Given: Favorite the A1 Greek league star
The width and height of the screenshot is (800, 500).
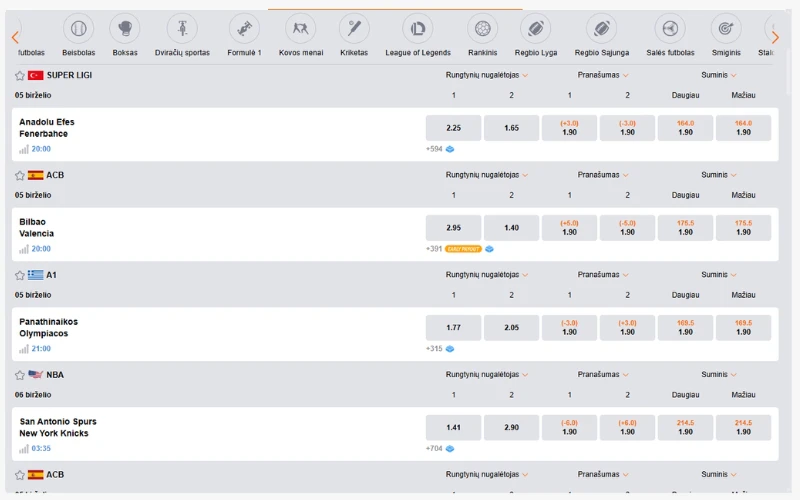Looking at the screenshot, I should (x=20, y=276).
